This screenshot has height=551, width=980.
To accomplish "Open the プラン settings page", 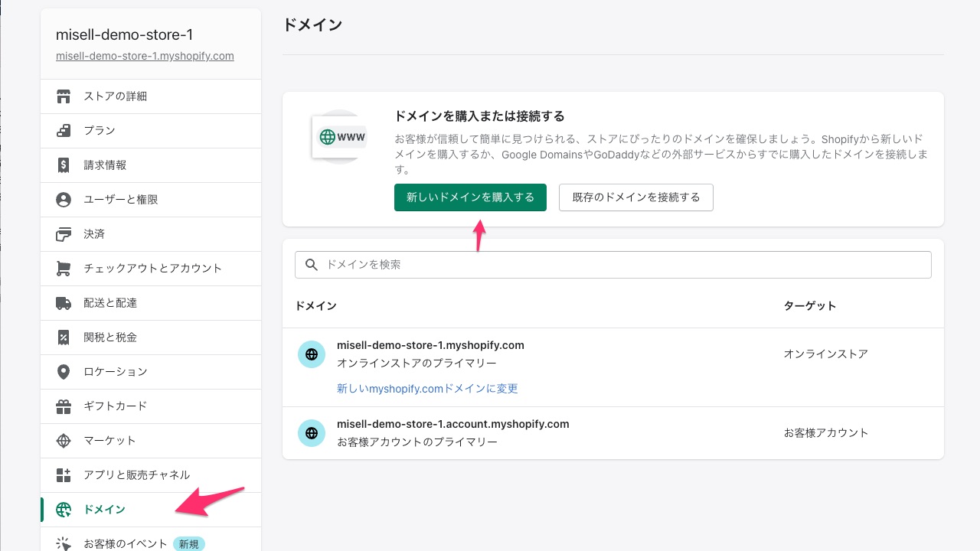I will point(151,131).
